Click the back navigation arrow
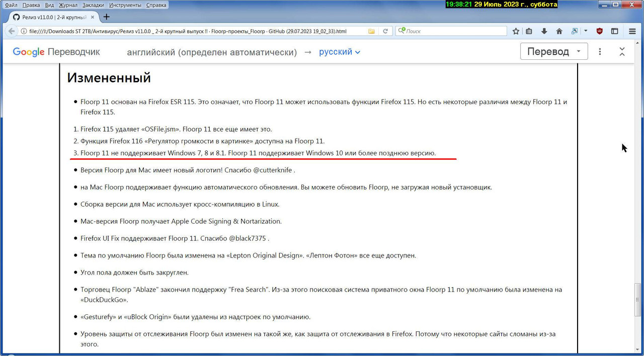Viewport: 644px width, 356px height. pyautogui.click(x=11, y=31)
